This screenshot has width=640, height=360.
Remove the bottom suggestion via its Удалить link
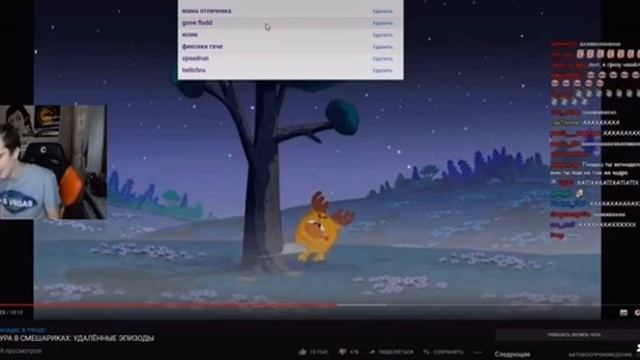pyautogui.click(x=382, y=71)
